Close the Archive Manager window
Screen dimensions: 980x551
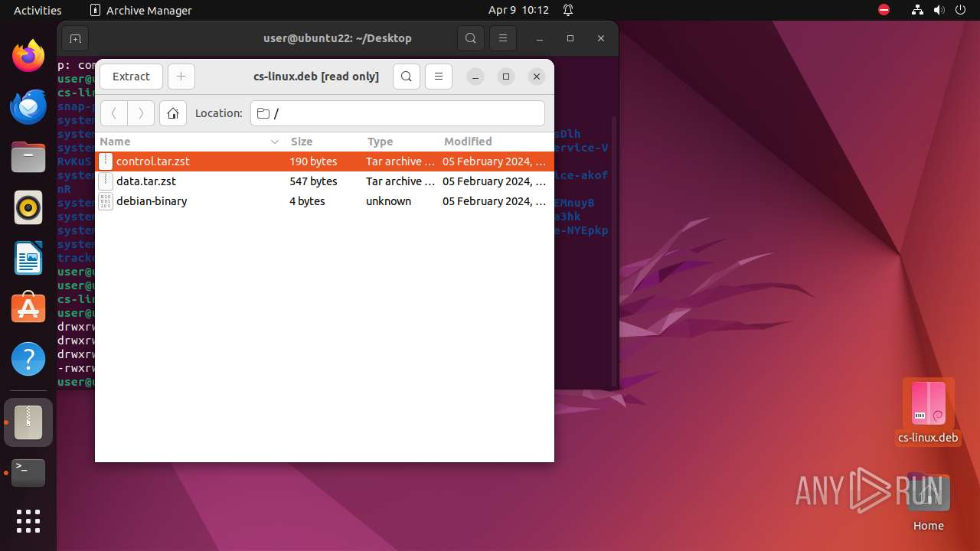tap(537, 77)
